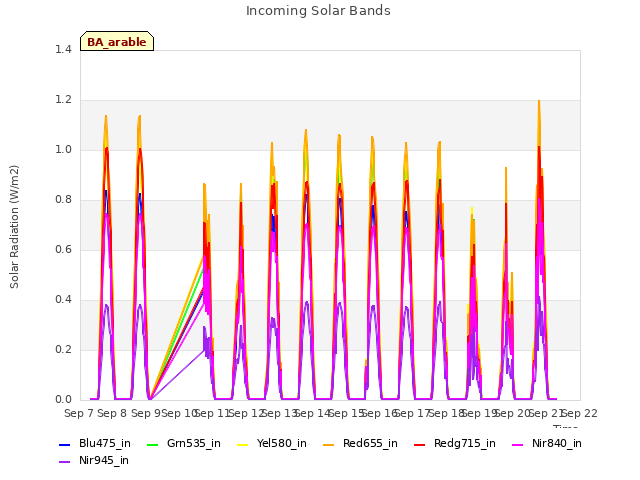Click the 1.2 y-axis tick label
The width and height of the screenshot is (640, 480).
63,100
